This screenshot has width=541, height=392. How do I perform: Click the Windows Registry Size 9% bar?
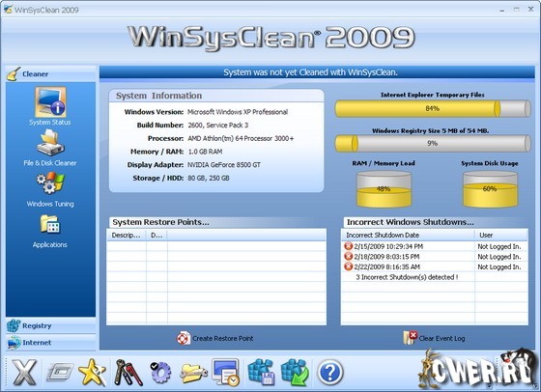pos(433,143)
